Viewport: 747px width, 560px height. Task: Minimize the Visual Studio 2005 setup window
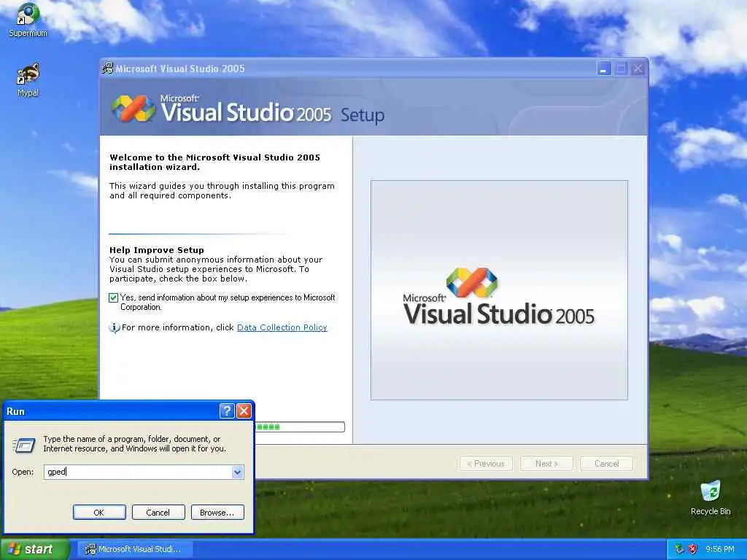pyautogui.click(x=603, y=69)
